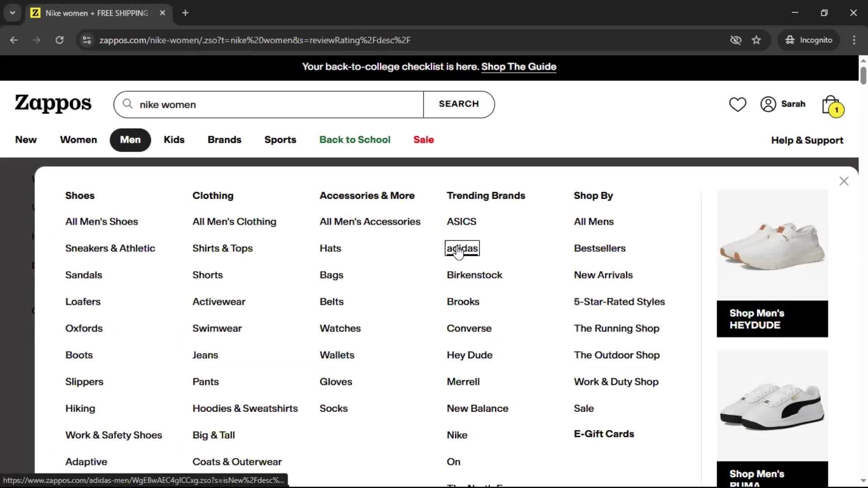The height and width of the screenshot is (488, 868).
Task: Open Chrome three-dot menu
Action: click(x=854, y=40)
